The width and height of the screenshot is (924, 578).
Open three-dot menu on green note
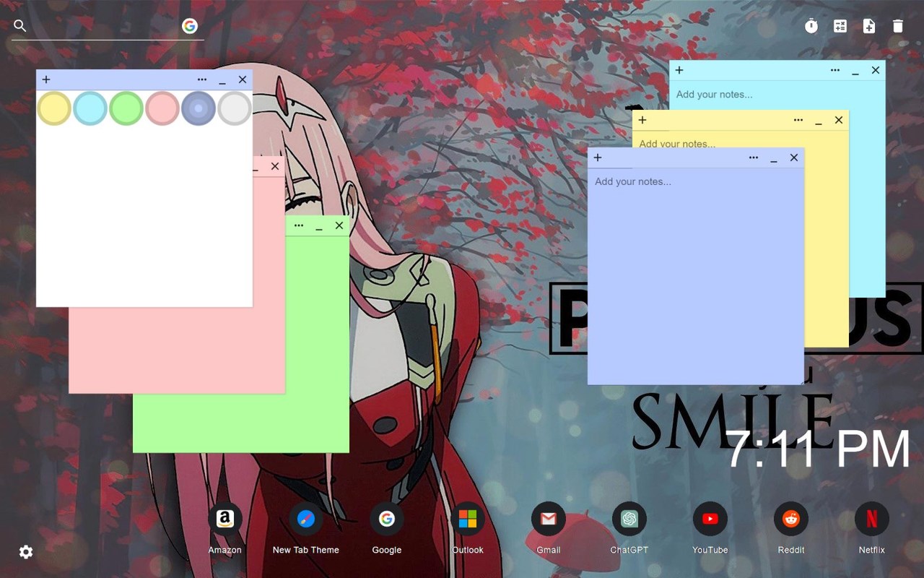point(299,225)
